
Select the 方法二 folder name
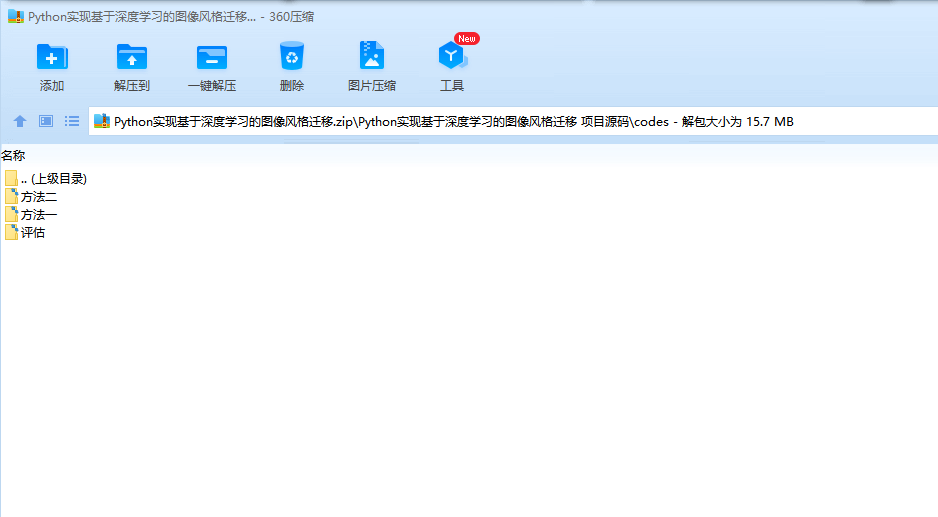[39, 197]
